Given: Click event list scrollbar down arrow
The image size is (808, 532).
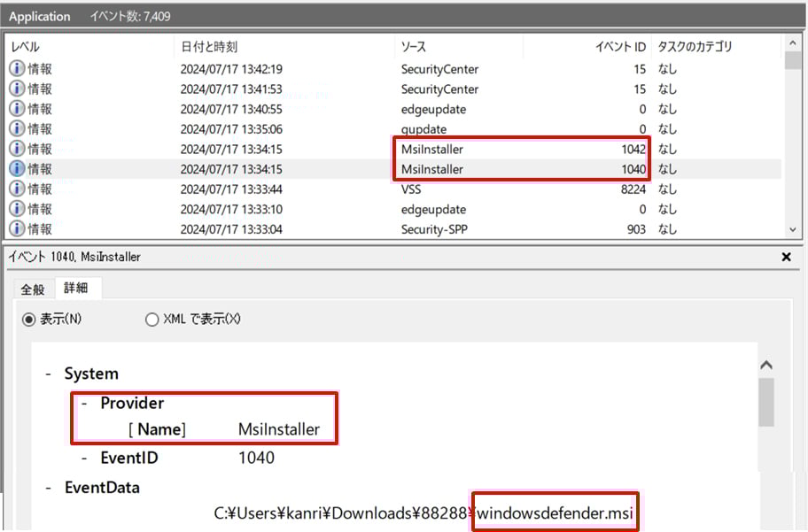Looking at the screenshot, I should pyautogui.click(x=793, y=229).
